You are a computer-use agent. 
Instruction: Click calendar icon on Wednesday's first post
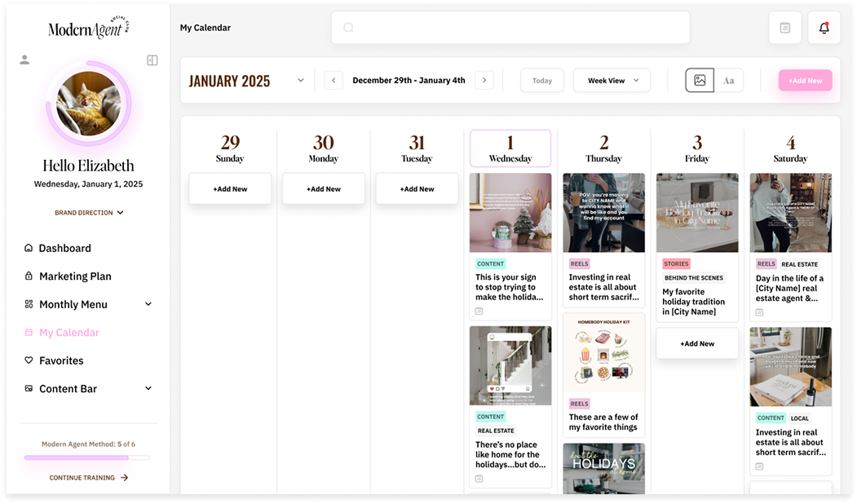[479, 312]
